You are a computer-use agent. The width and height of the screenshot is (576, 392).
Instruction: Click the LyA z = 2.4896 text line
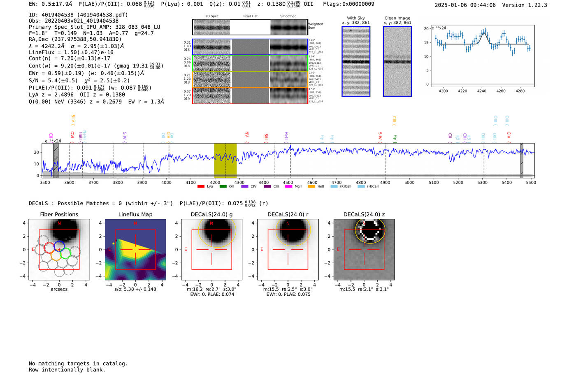(77, 94)
